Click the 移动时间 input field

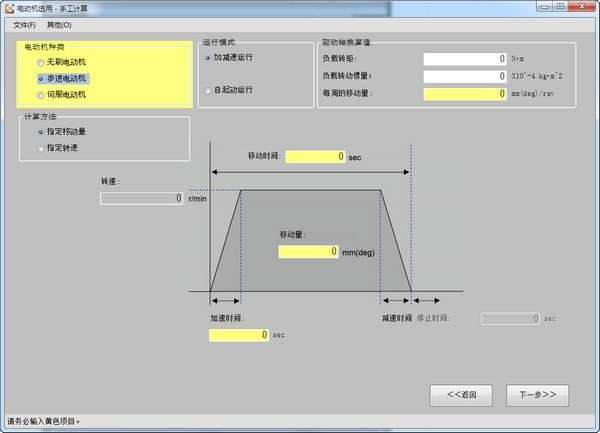click(x=315, y=156)
